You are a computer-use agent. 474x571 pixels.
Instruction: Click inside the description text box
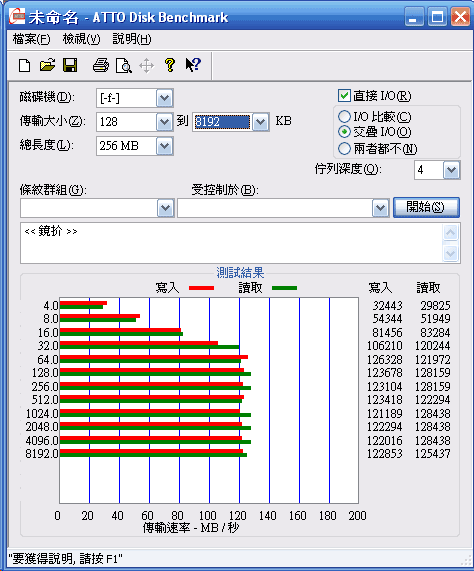232,243
